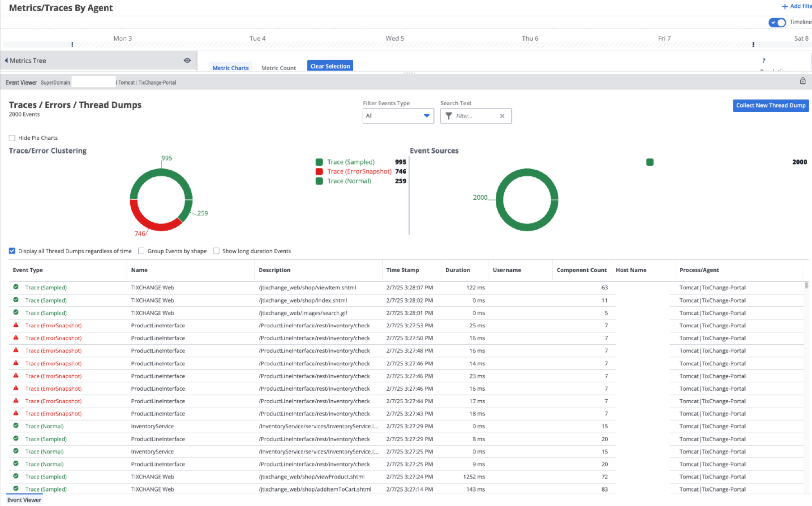This screenshot has height=506, width=812.
Task: Enable Group Events by shape checkbox
Action: 142,251
